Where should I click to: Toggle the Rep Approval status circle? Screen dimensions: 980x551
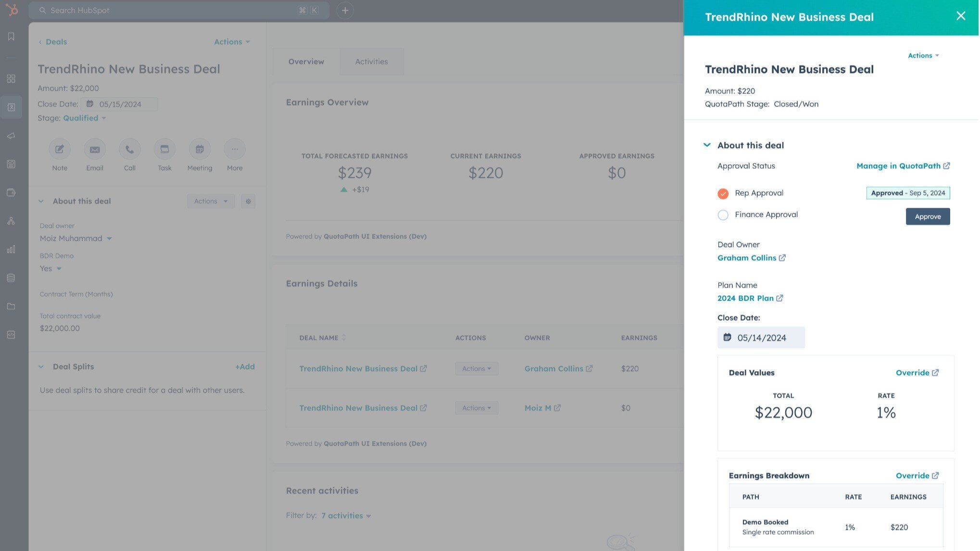click(x=723, y=193)
